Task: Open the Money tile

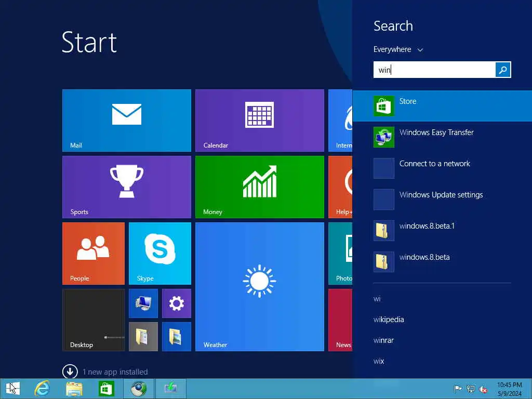Action: pos(260,187)
